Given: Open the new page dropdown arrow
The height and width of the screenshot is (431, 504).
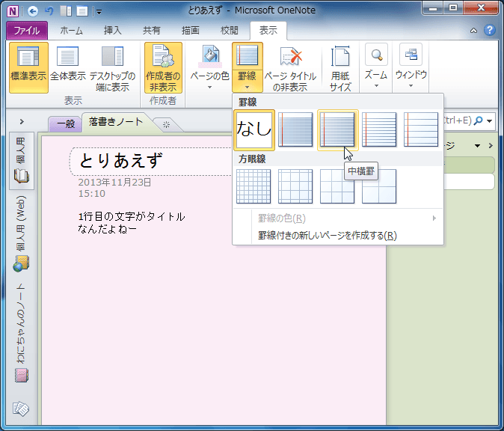Looking at the screenshot, I should (x=477, y=146).
